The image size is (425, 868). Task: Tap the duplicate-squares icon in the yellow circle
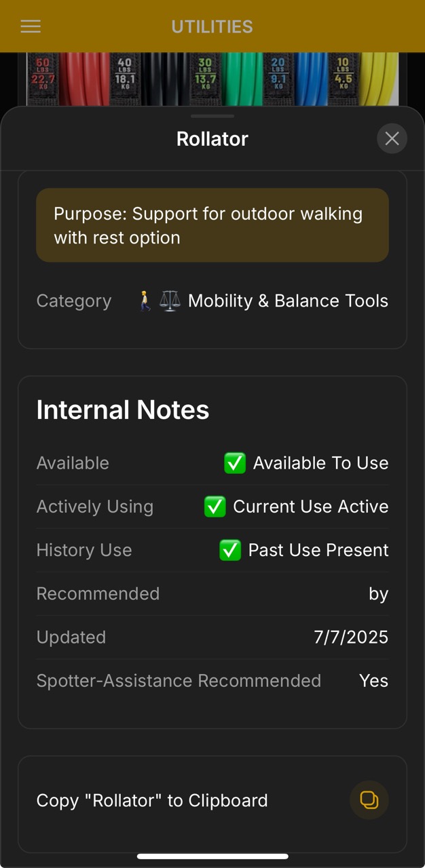click(369, 800)
